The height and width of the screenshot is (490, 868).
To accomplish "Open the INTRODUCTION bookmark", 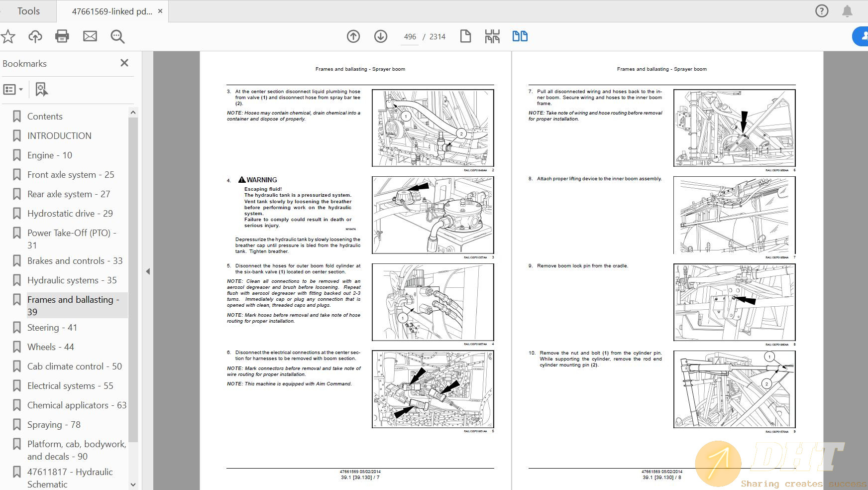I will click(x=59, y=136).
